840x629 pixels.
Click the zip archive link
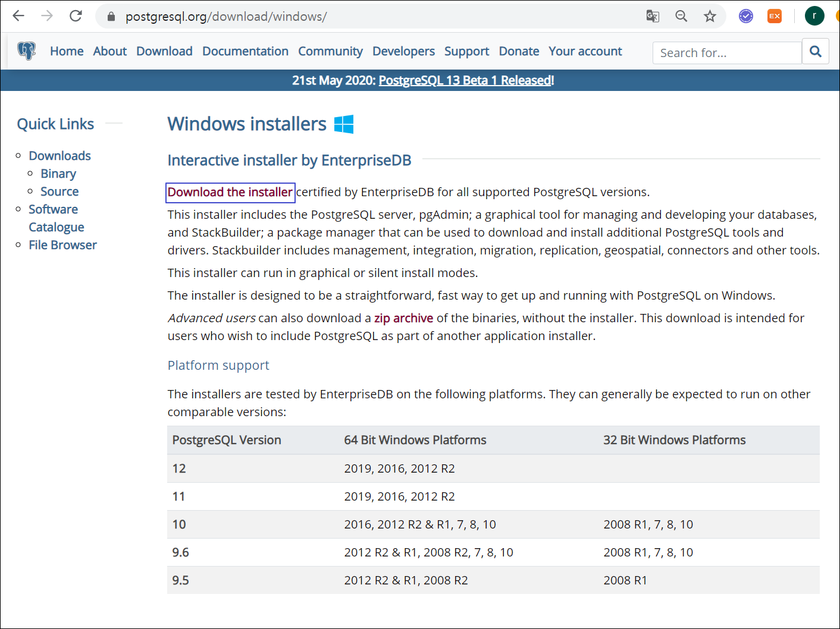point(403,318)
